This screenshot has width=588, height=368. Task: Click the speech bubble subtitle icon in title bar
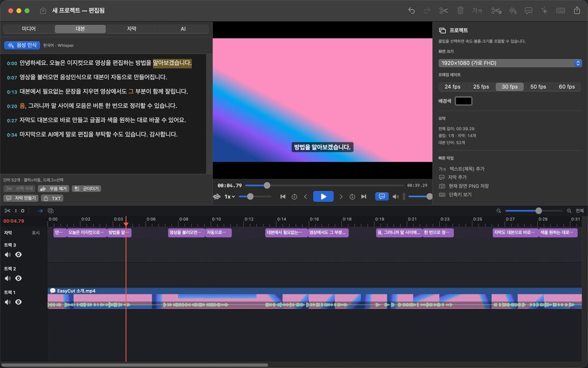529,10
